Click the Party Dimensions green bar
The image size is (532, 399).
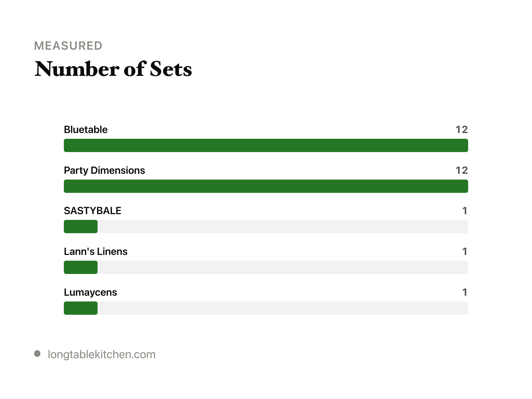[266, 186]
